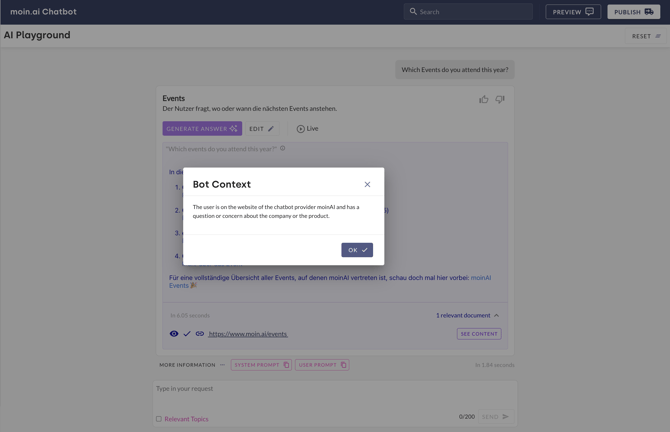This screenshot has height=432, width=670.
Task: Click the chain link icon before the URL
Action: coord(200,334)
